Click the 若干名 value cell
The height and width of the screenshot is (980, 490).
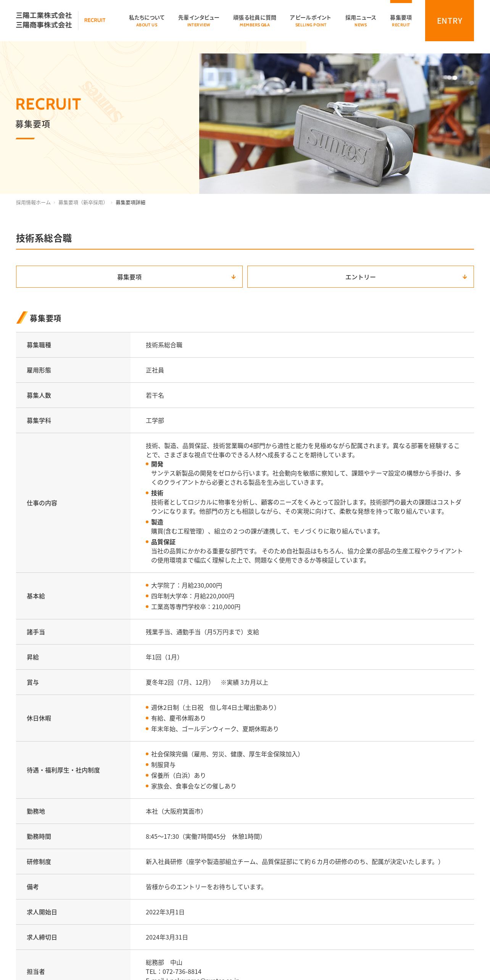(x=155, y=395)
